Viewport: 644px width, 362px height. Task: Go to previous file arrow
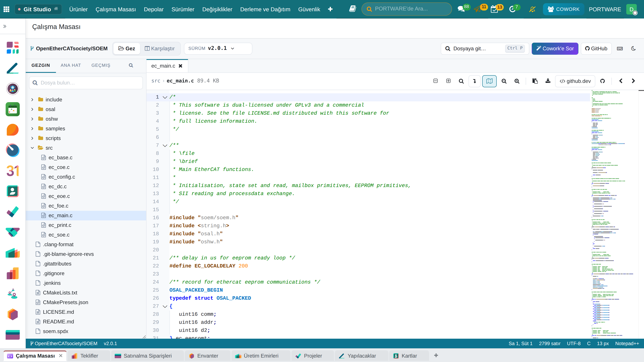click(621, 81)
